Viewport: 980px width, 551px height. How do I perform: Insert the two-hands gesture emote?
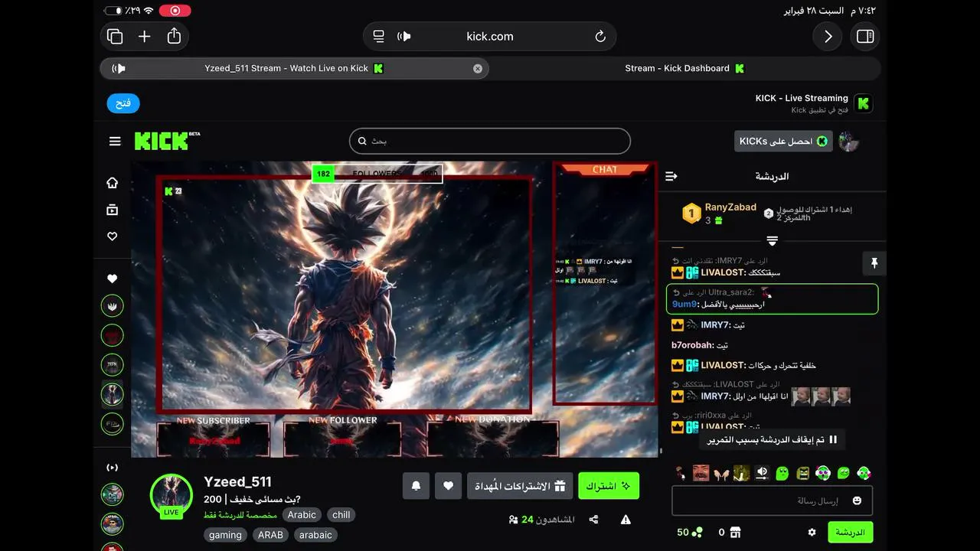click(x=720, y=473)
